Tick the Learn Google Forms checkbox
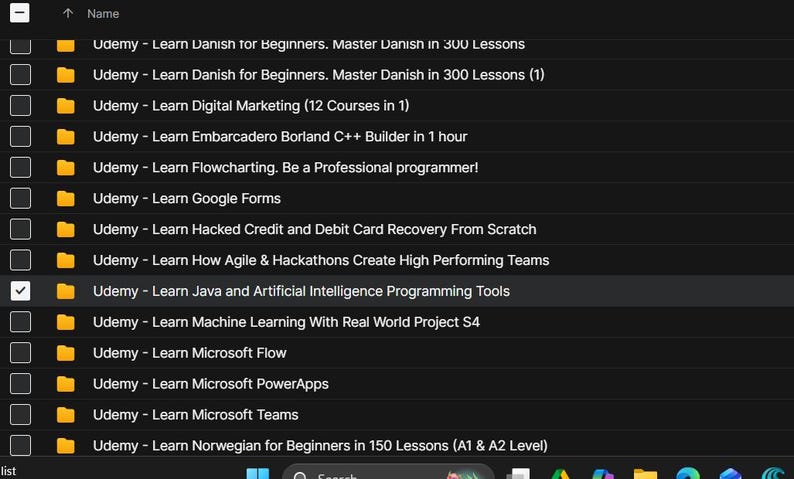This screenshot has height=479, width=794. 20,198
